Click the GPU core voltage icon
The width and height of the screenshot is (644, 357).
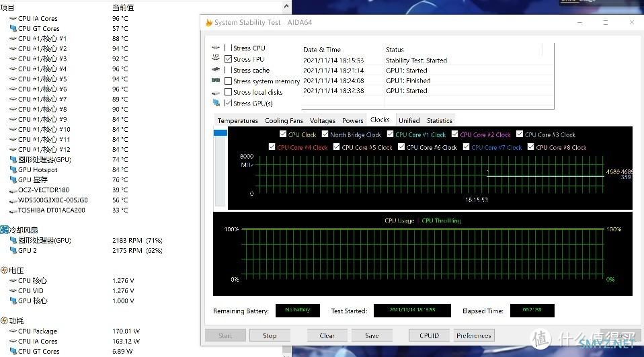tap(13, 301)
